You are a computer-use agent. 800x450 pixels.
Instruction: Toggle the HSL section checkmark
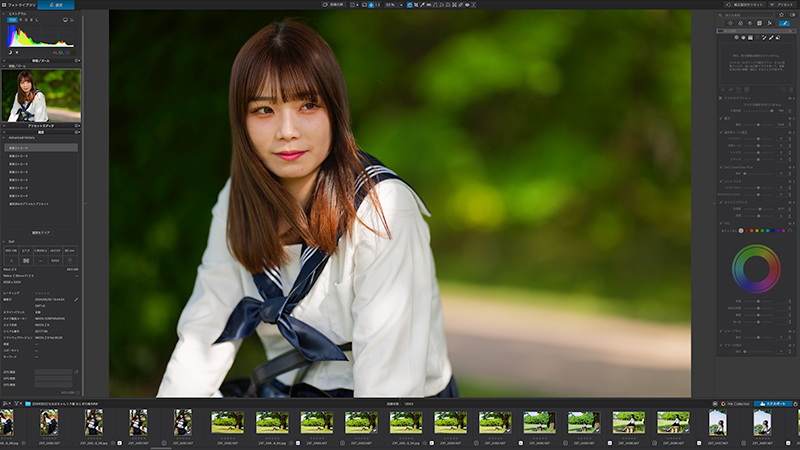[720, 223]
